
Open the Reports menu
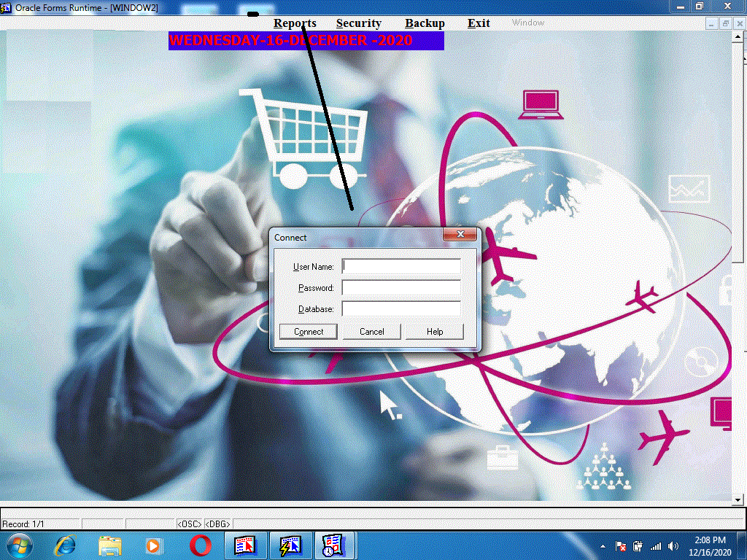tap(295, 23)
